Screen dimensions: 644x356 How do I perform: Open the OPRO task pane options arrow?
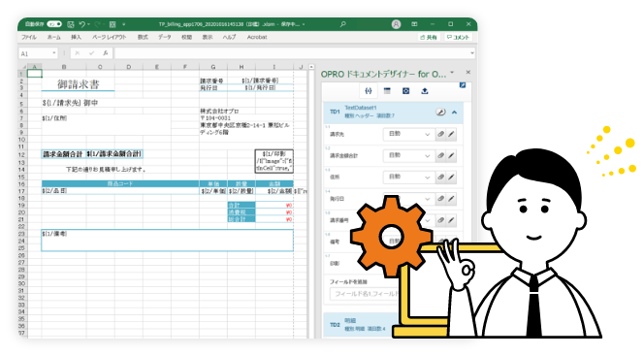(x=452, y=73)
